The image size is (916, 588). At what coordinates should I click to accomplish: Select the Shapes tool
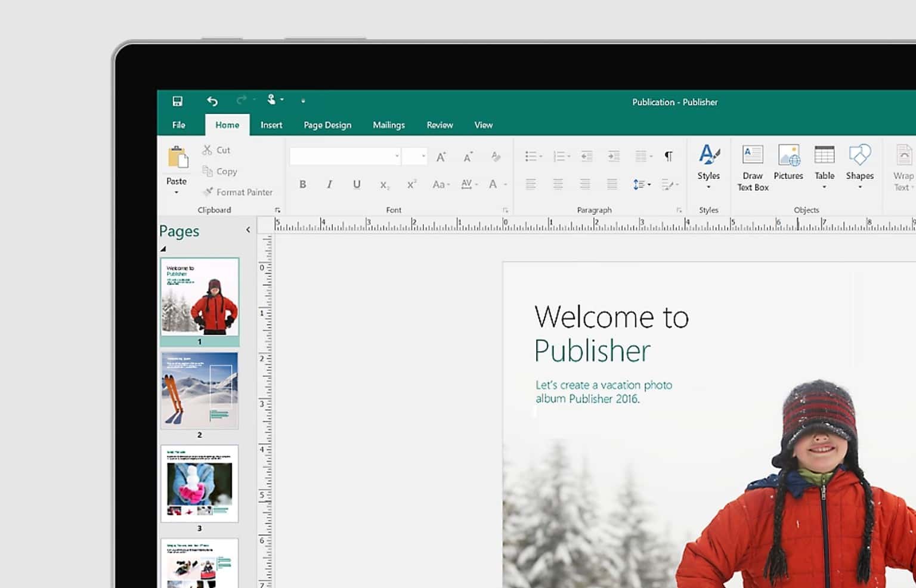(859, 164)
